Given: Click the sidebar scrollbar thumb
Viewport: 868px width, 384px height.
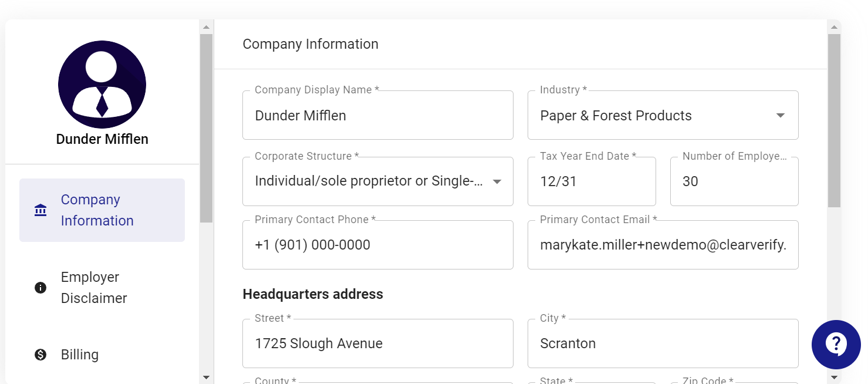Looking at the screenshot, I should coord(206,128).
